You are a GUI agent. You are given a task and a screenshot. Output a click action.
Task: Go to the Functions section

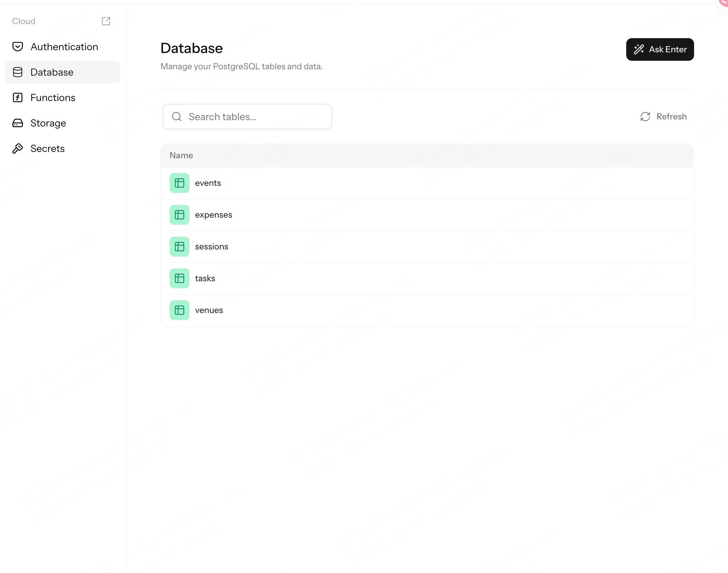tap(63, 98)
